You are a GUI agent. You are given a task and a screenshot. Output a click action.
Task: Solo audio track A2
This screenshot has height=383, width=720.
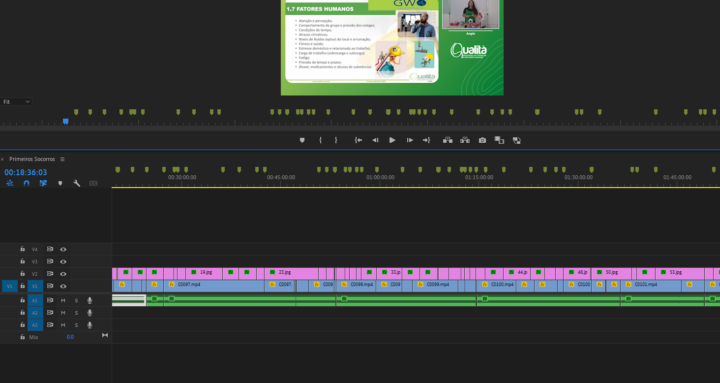(x=76, y=313)
